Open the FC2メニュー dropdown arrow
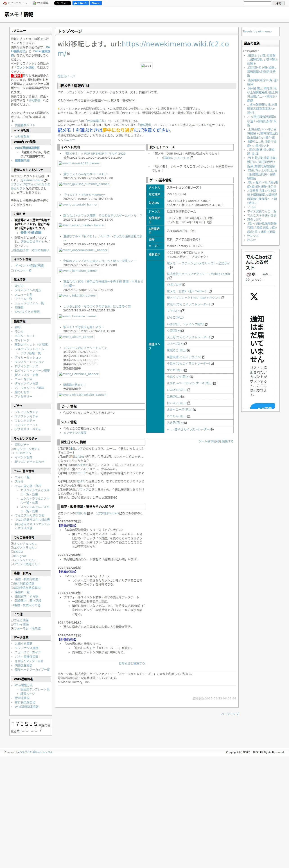This screenshot has width=289, height=868. point(27,3)
